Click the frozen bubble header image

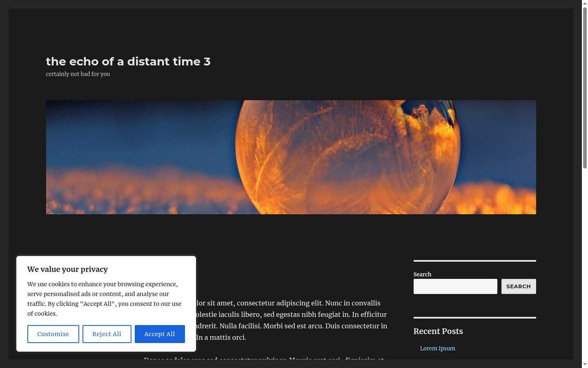tap(291, 157)
